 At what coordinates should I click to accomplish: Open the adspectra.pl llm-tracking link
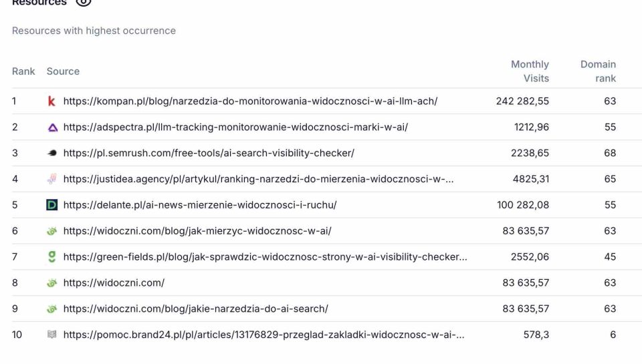235,127
